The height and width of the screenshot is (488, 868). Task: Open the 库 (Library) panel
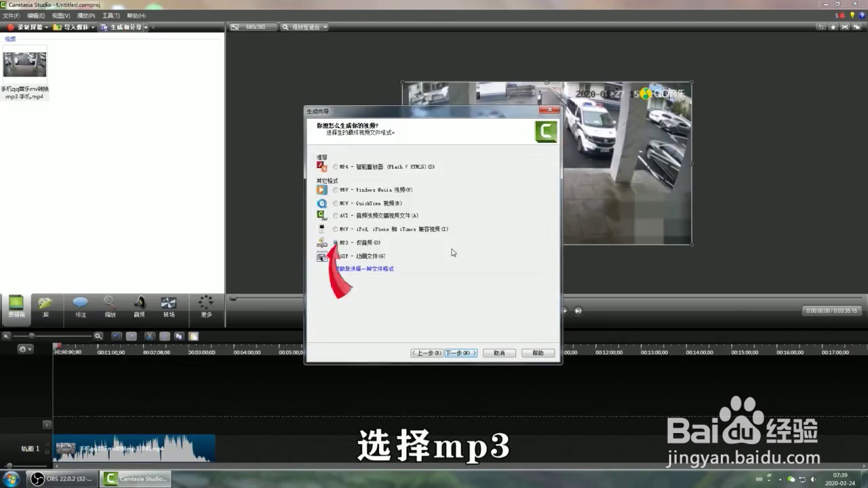[45, 306]
